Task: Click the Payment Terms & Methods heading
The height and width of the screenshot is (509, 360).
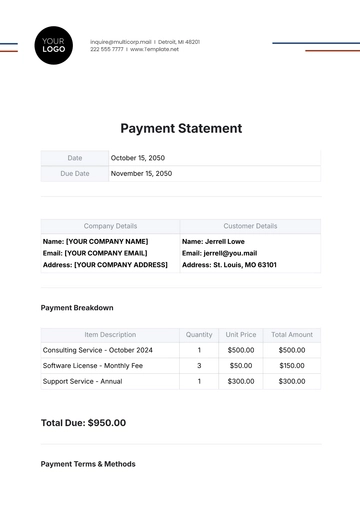Action: click(x=88, y=464)
